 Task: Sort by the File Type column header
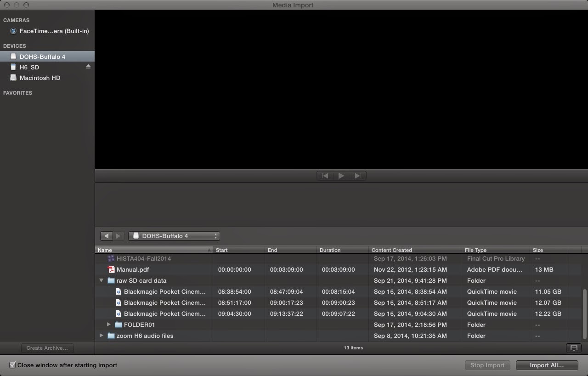(496, 250)
